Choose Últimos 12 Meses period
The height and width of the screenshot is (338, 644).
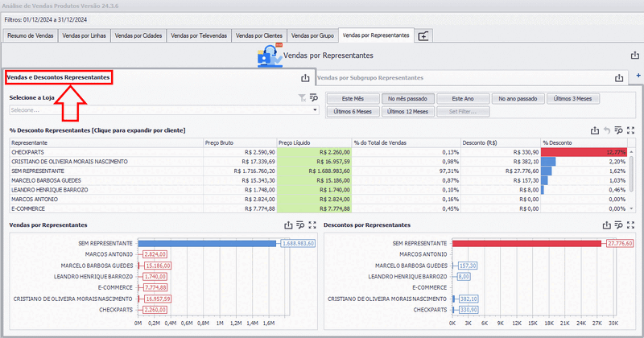pos(407,111)
